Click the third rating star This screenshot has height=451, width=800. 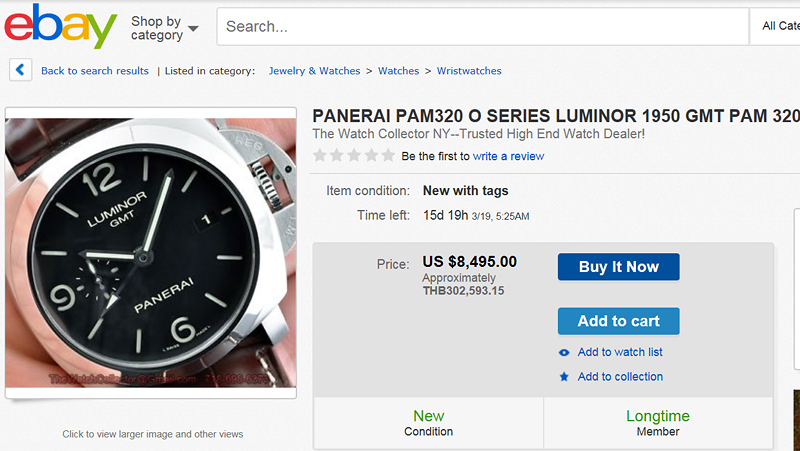354,155
